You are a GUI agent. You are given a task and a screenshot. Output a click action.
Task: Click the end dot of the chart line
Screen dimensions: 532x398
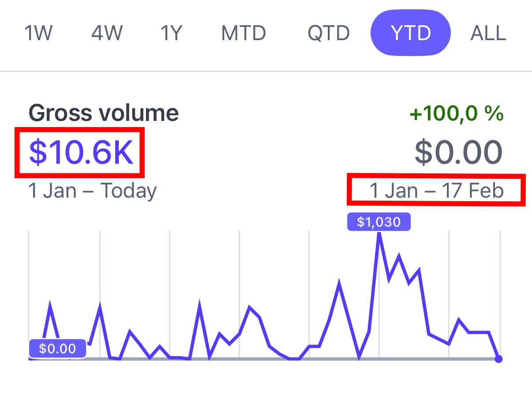[x=498, y=359]
